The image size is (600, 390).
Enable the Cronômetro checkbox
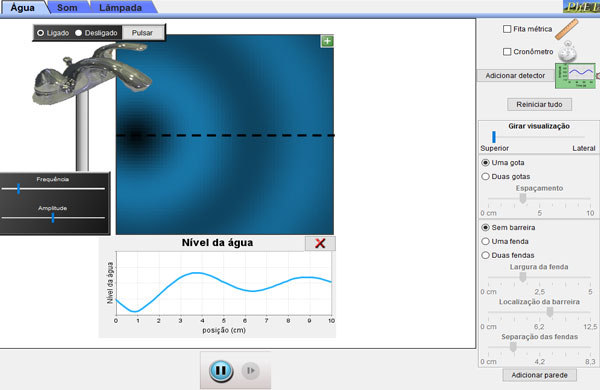(507, 52)
